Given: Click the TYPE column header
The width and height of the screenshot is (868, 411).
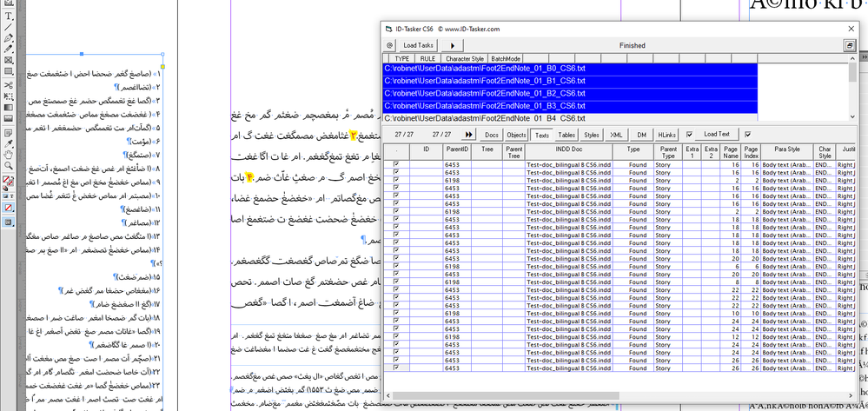Looking at the screenshot, I should coord(402,58).
